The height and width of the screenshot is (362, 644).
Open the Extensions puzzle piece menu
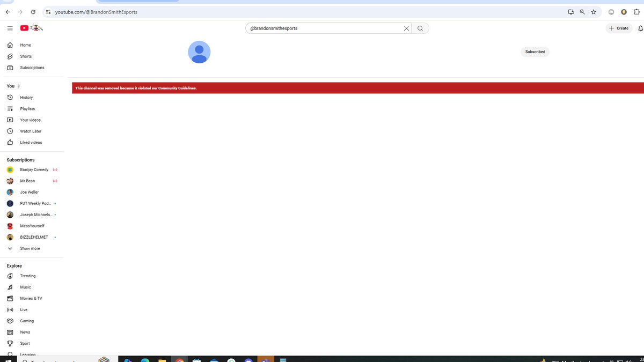(636, 12)
